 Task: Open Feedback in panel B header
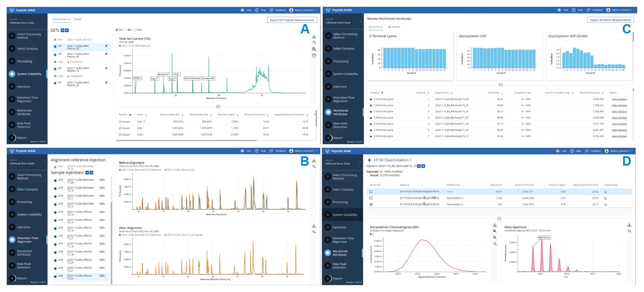click(278, 151)
